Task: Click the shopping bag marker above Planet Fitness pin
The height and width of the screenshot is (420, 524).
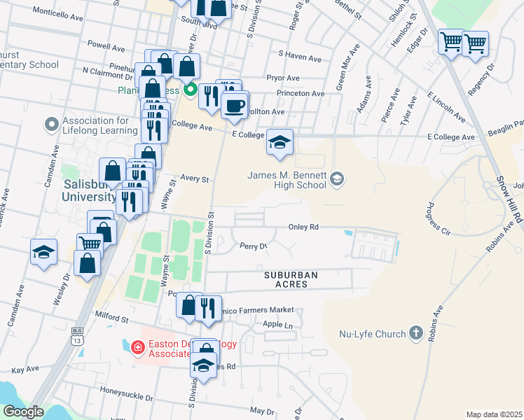Action: tap(187, 67)
